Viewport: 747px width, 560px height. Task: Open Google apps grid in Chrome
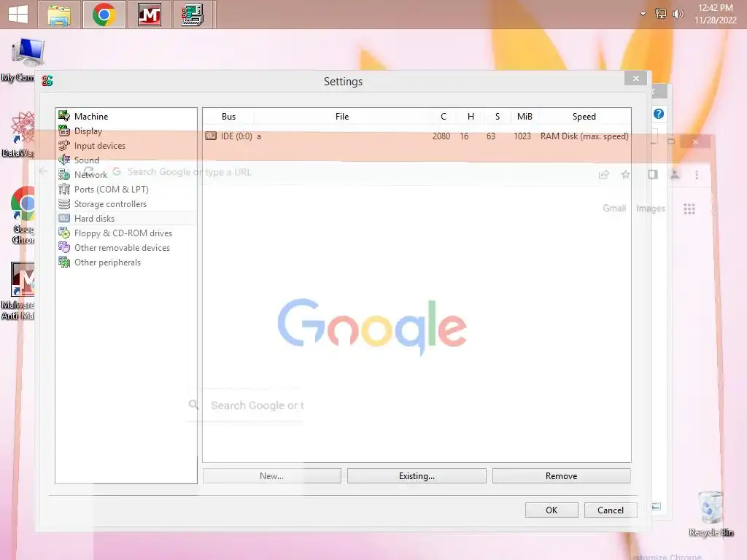(x=689, y=209)
